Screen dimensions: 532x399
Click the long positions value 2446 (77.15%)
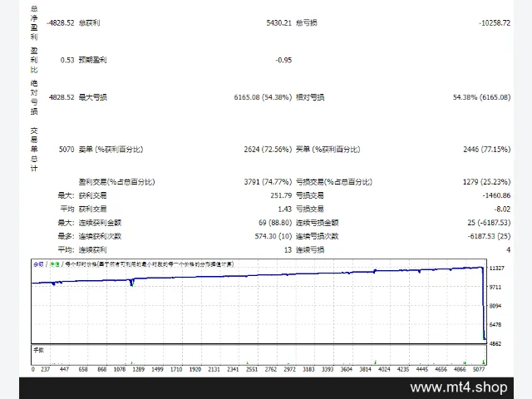(487, 150)
